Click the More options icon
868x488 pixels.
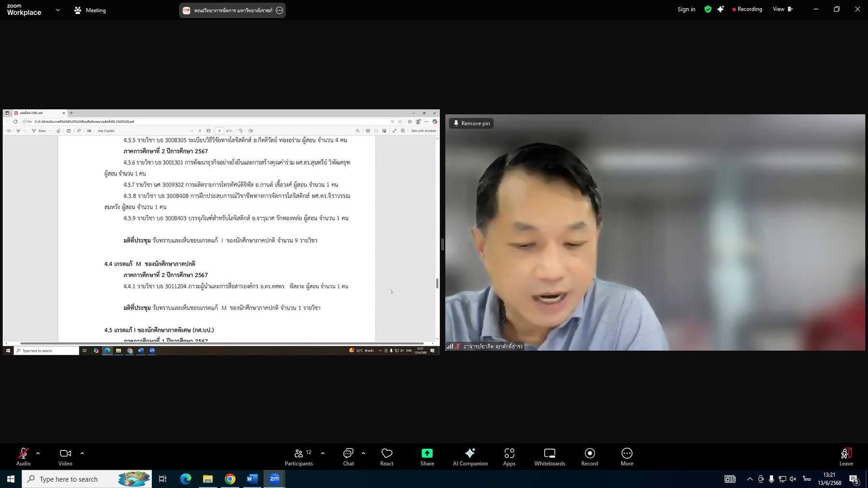click(x=627, y=457)
